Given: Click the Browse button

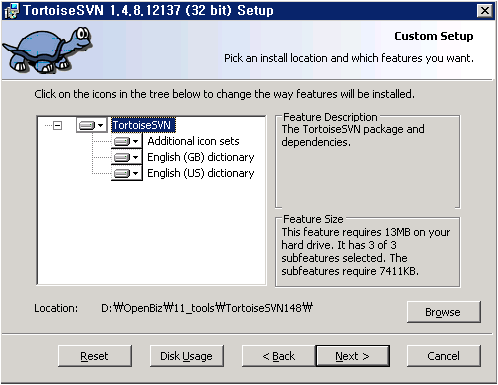Looking at the screenshot, I should 443,312.
